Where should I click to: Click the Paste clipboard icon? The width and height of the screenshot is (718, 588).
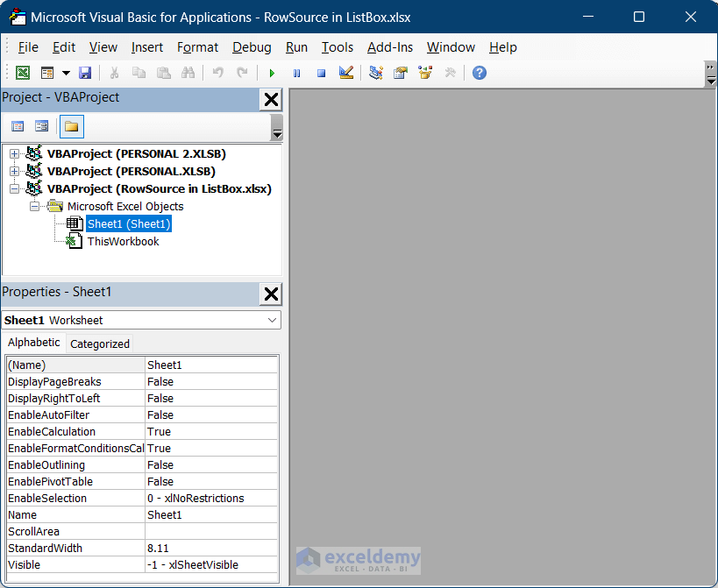click(163, 73)
